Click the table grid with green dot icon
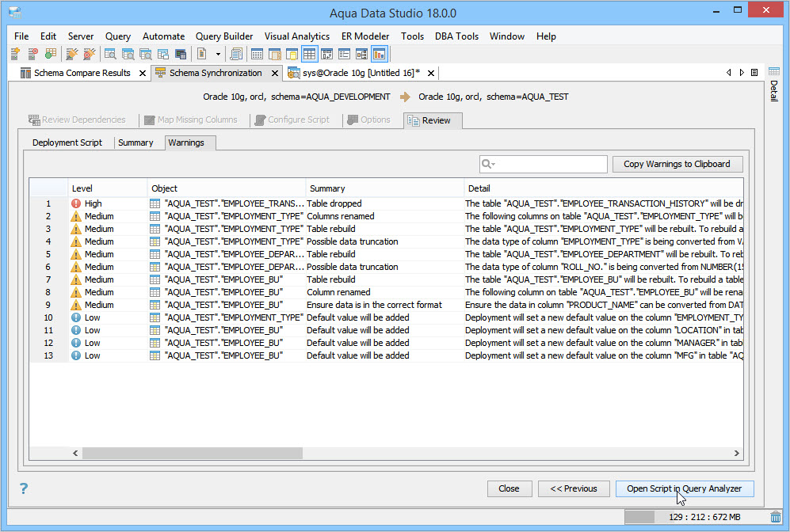Image resolution: width=790 pixels, height=532 pixels. point(51,54)
